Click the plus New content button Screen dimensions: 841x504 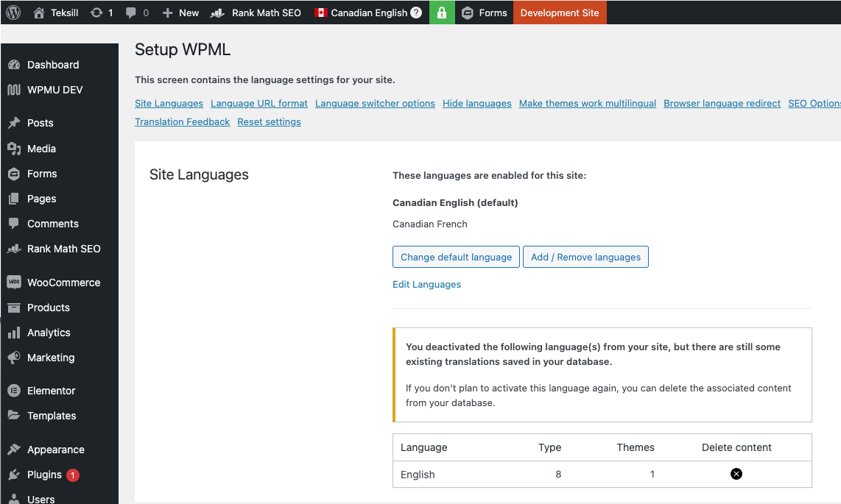point(180,13)
